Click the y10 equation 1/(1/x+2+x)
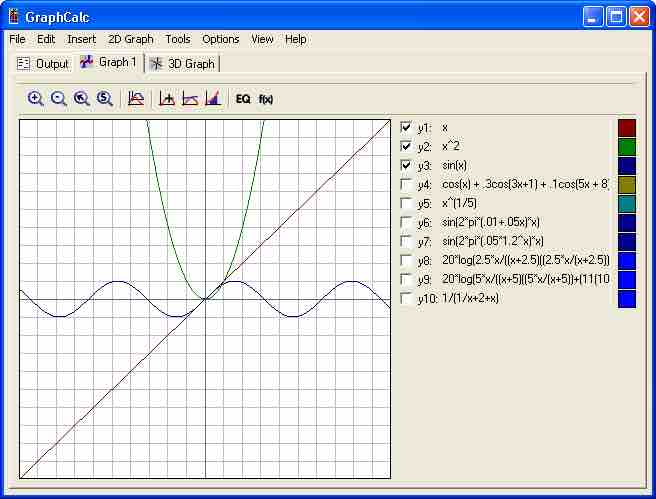This screenshot has width=656, height=499. (525, 298)
